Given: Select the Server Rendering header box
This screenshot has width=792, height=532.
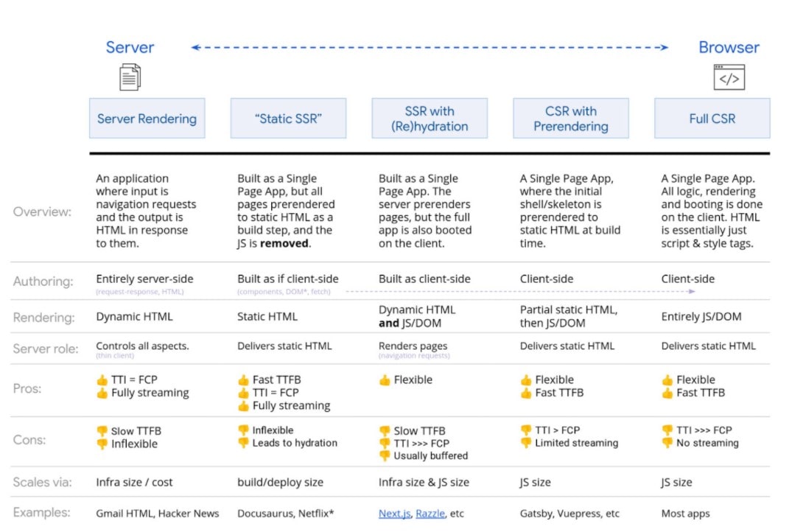Looking at the screenshot, I should point(147,119).
